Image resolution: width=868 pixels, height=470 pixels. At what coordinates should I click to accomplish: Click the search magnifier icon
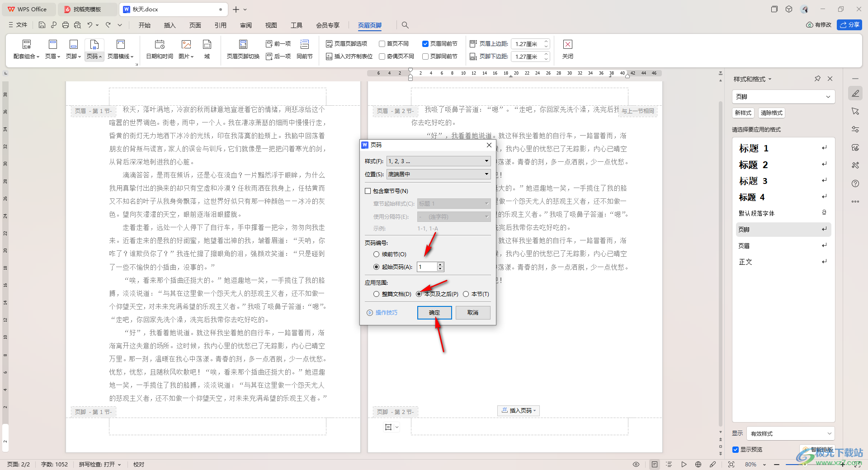[x=405, y=25]
